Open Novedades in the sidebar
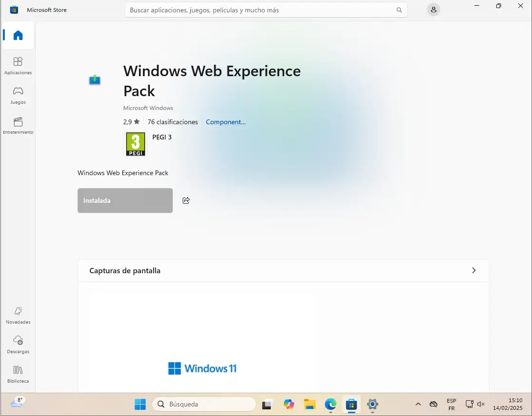This screenshot has width=532, height=416. click(x=18, y=315)
